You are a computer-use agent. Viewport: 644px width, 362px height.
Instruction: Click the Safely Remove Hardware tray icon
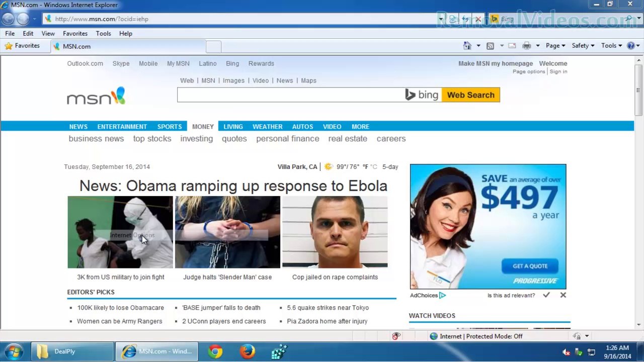579,352
